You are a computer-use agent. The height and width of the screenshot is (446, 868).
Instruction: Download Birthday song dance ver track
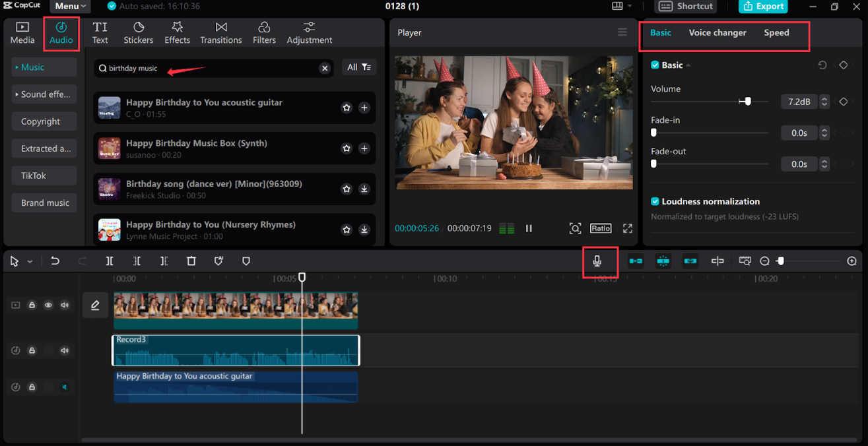(x=364, y=189)
